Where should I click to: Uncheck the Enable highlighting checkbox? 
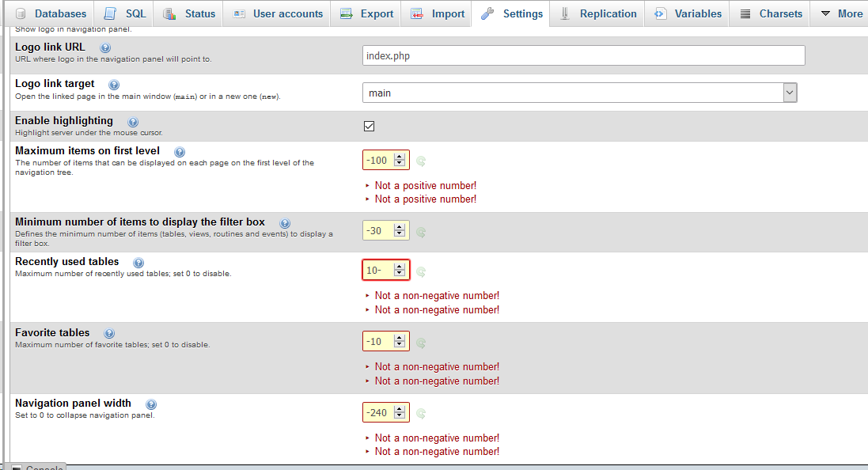coord(368,125)
